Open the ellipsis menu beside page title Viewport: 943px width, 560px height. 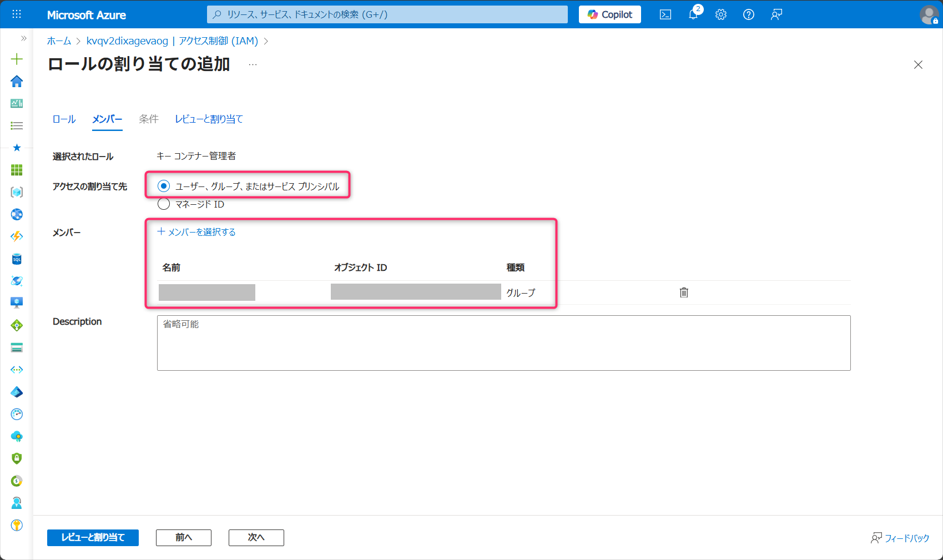click(253, 65)
